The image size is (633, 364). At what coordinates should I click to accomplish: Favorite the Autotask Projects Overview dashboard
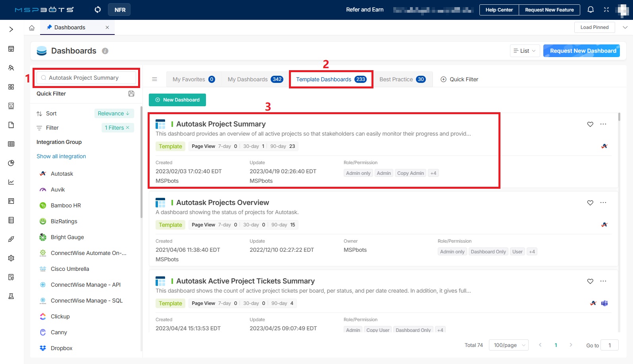point(590,203)
